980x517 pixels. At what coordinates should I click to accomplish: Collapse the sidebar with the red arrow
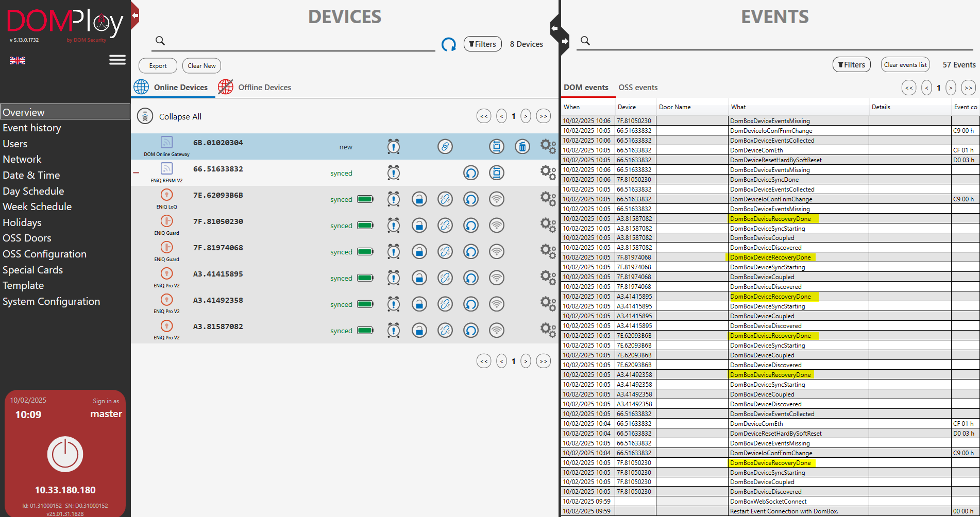point(135,15)
